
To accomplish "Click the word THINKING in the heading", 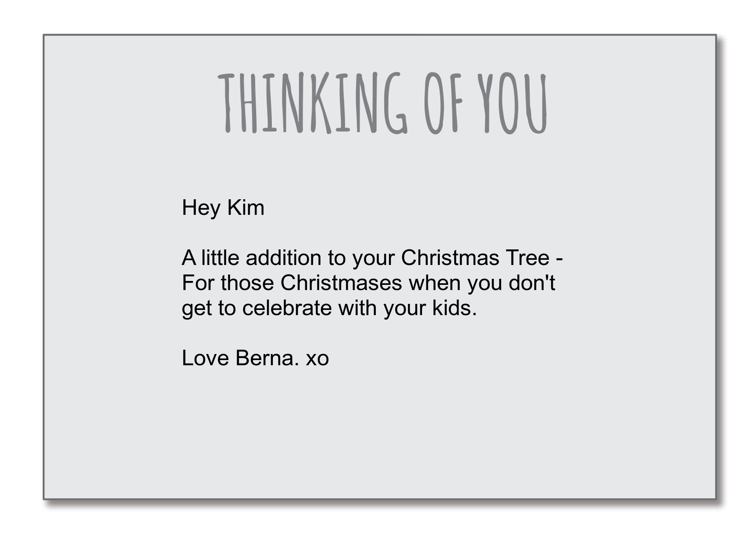I will click(x=312, y=103).
